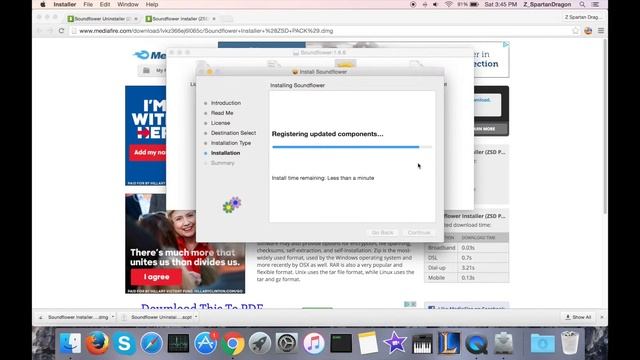This screenshot has width=640, height=360.
Task: Expand Soundflower Installer dmg download options
Action: click(113, 317)
